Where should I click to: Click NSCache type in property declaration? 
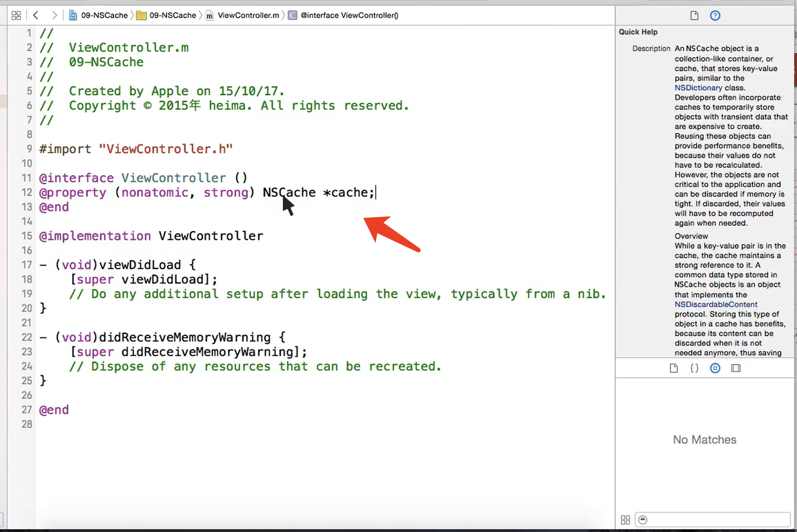289,193
